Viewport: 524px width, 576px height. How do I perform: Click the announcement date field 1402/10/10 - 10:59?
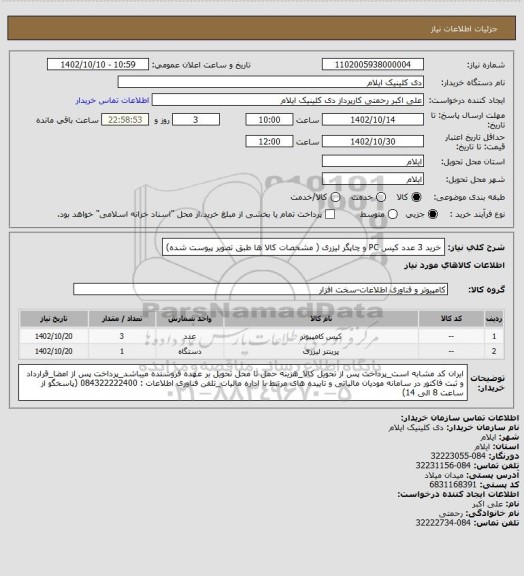coord(98,64)
